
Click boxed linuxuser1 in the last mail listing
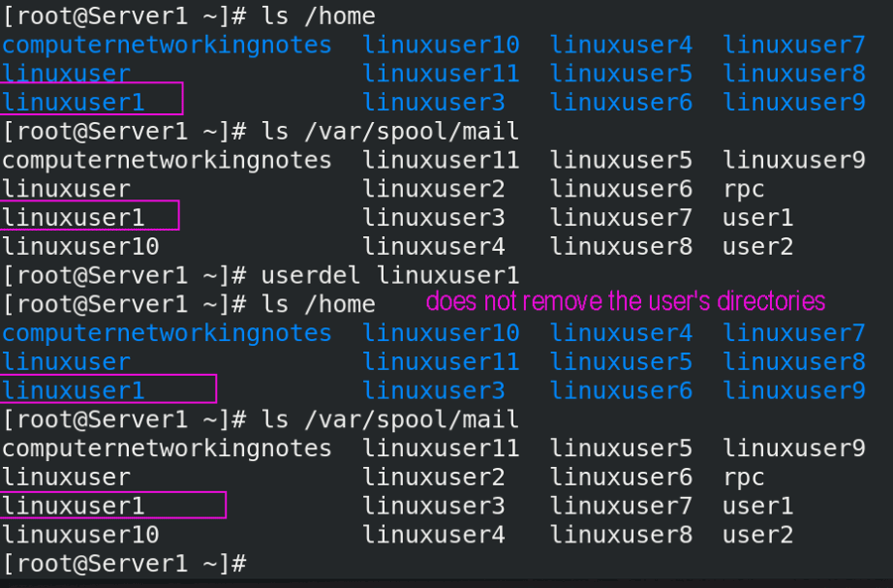73,506
